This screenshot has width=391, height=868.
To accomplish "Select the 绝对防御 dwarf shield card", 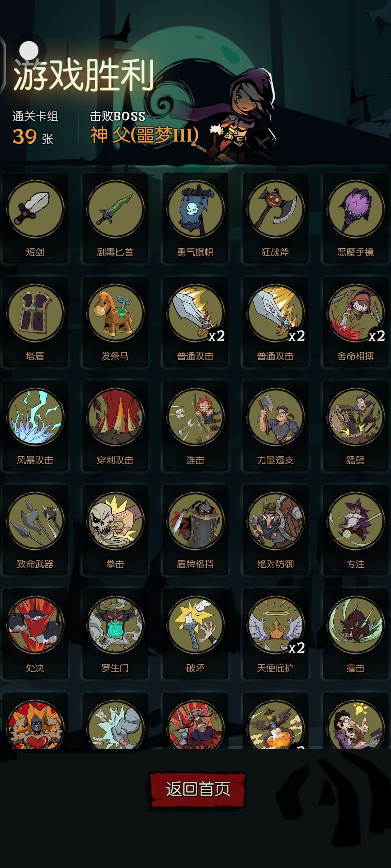I will tap(275, 530).
